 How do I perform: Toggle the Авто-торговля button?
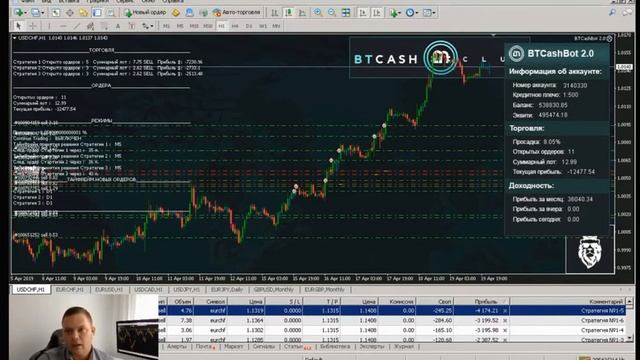pos(236,13)
